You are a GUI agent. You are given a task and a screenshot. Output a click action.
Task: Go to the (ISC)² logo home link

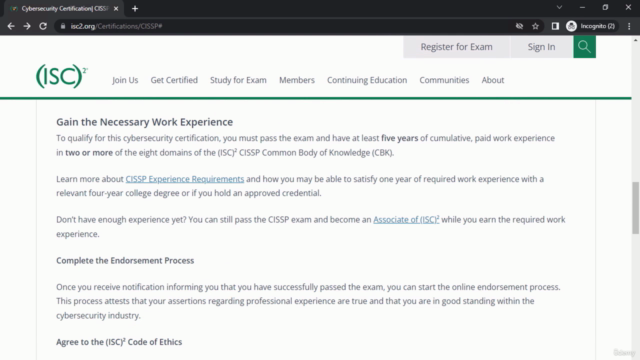tap(62, 76)
